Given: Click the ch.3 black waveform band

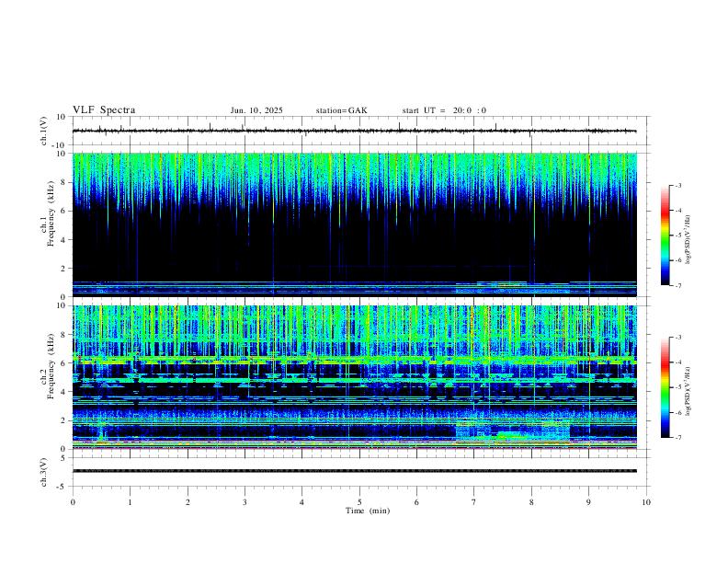Looking at the screenshot, I should 354,471.
